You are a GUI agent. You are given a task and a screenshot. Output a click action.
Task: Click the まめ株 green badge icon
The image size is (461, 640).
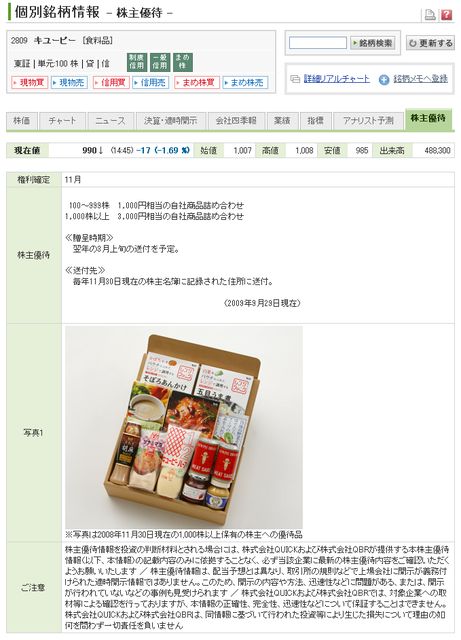click(183, 62)
